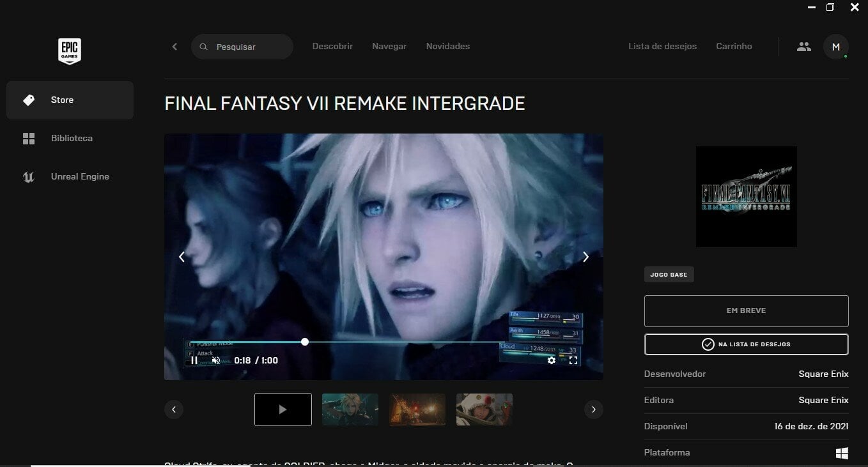868x467 pixels.
Task: Click the Store tag icon
Action: pos(29,100)
